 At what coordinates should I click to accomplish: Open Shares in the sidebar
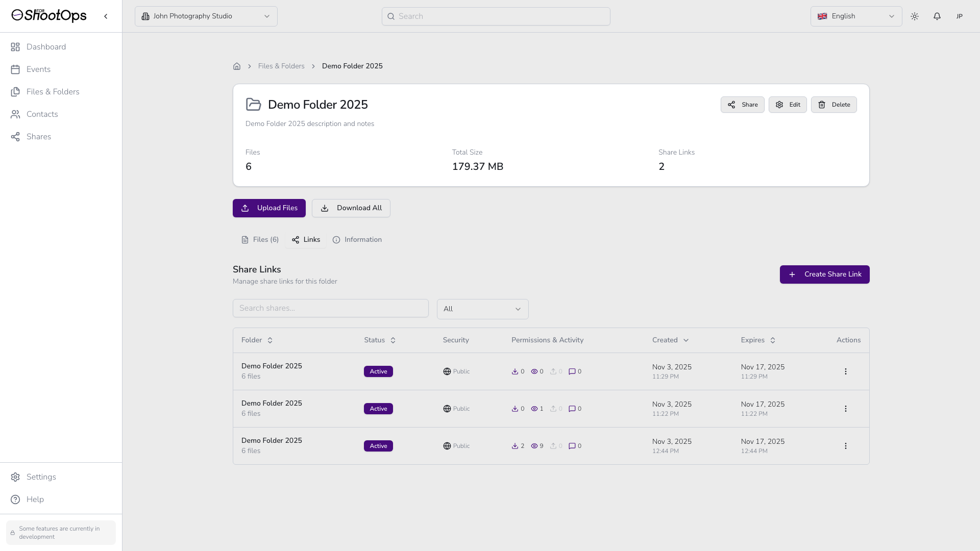click(39, 137)
